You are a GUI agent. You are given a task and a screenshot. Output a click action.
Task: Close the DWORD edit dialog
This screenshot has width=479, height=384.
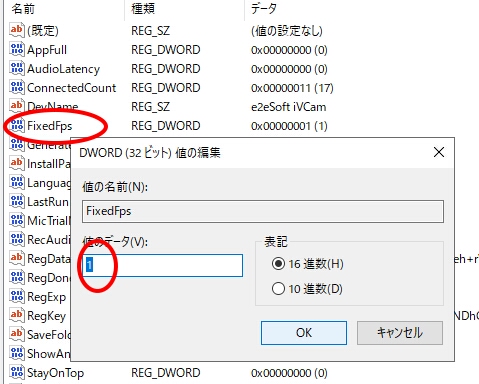(439, 152)
